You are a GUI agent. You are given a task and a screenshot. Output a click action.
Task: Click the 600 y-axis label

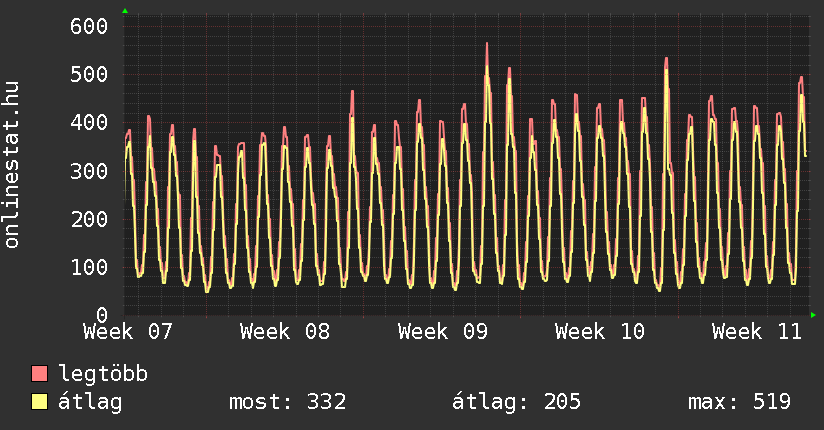(x=88, y=26)
